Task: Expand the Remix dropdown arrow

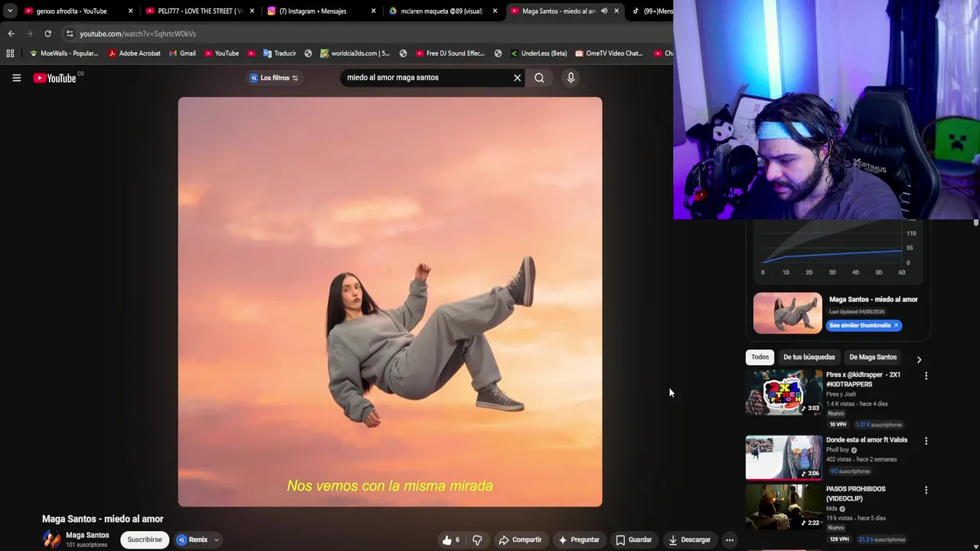Action: click(x=216, y=540)
